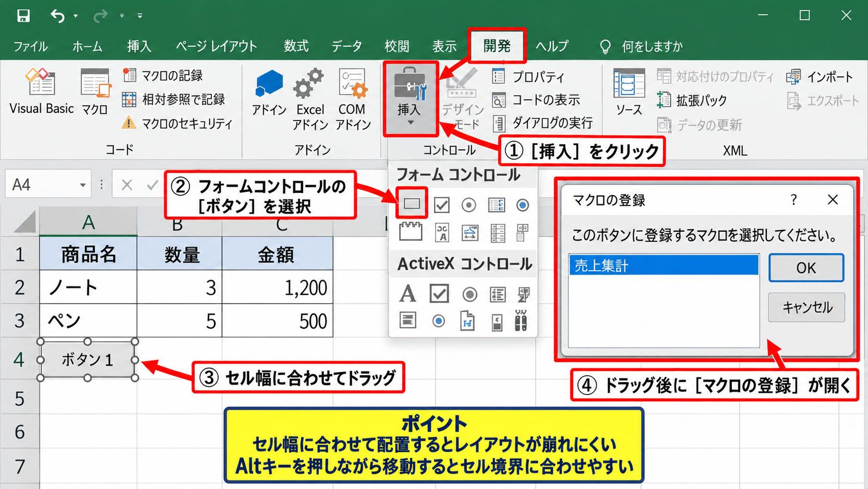Run ダイアログの実行 command
This screenshot has height=489, width=868.
coord(542,123)
